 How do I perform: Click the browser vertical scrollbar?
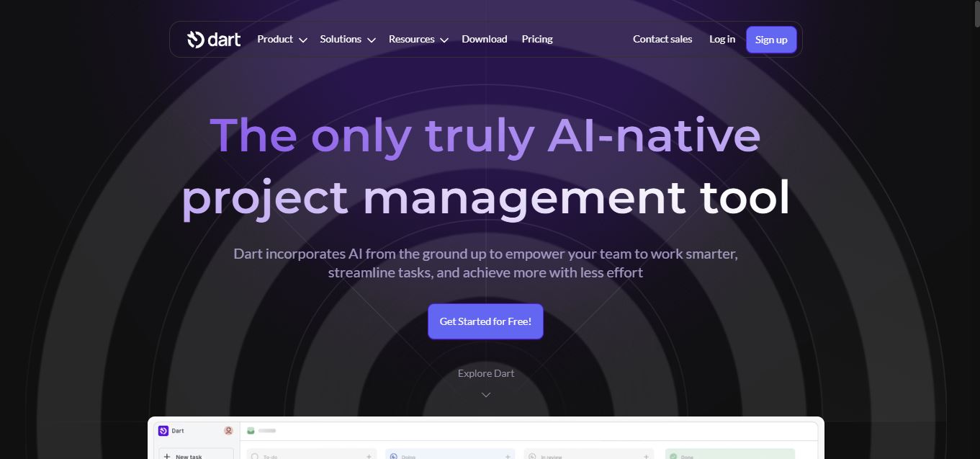(x=974, y=229)
